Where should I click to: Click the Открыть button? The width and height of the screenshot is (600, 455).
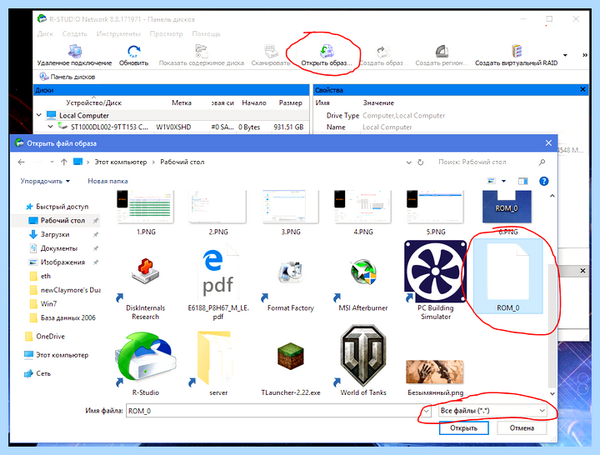click(x=464, y=428)
